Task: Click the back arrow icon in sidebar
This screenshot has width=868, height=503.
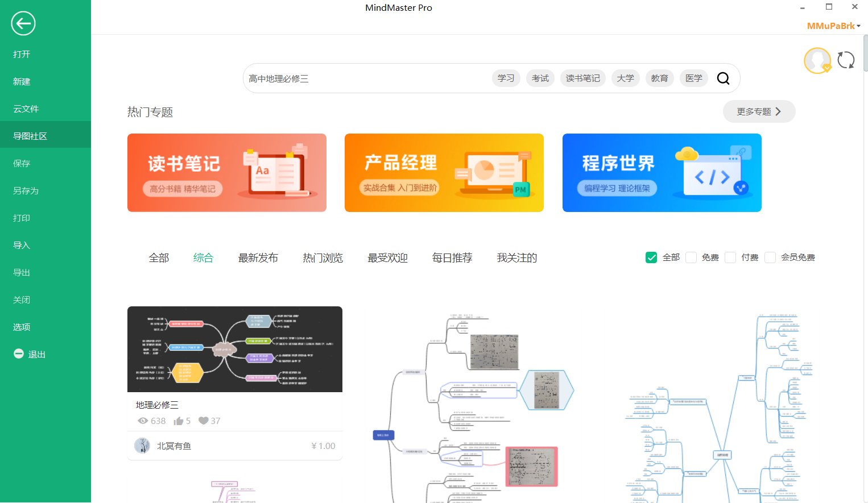Action: (x=23, y=23)
